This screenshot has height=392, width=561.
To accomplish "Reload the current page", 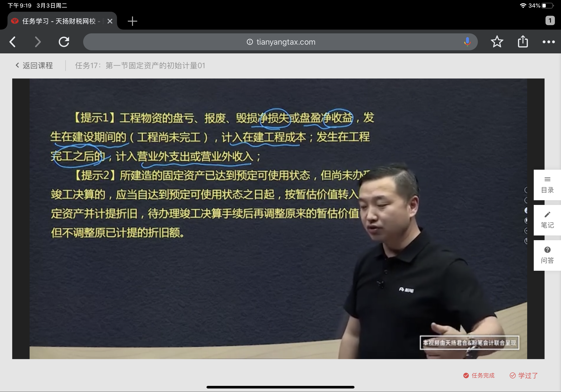I will tap(64, 42).
